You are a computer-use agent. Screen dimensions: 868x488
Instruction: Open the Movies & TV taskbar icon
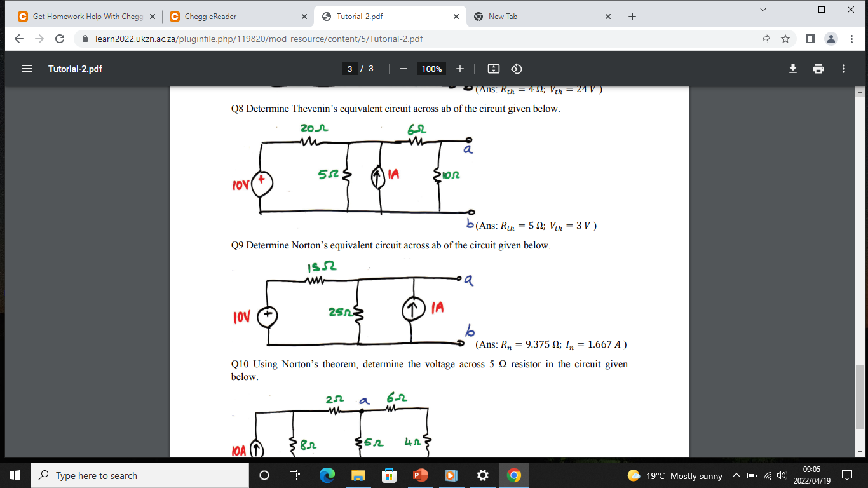[451, 475]
